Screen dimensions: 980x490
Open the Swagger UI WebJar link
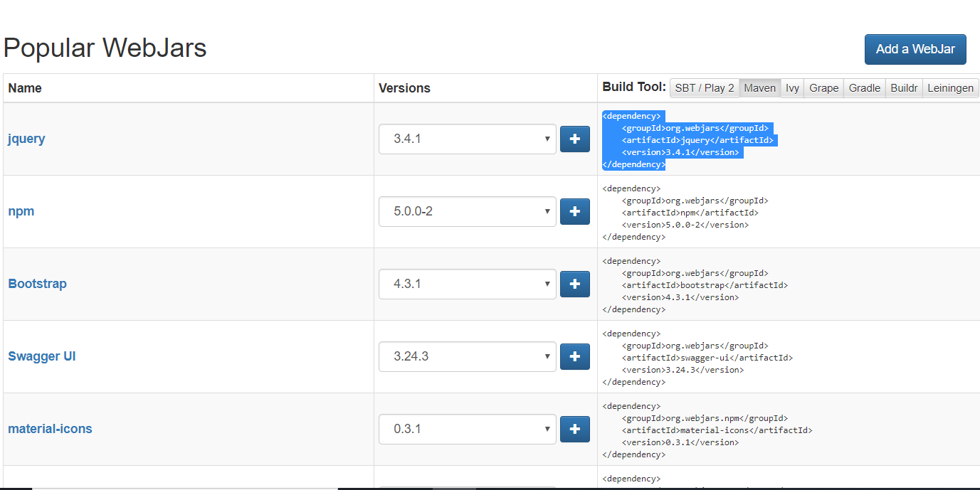point(42,356)
